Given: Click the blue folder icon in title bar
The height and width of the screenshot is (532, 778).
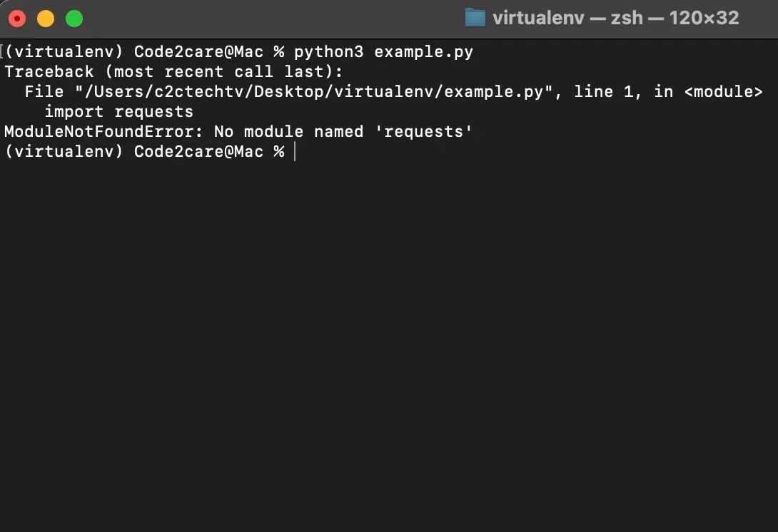Looking at the screenshot, I should pos(475,19).
